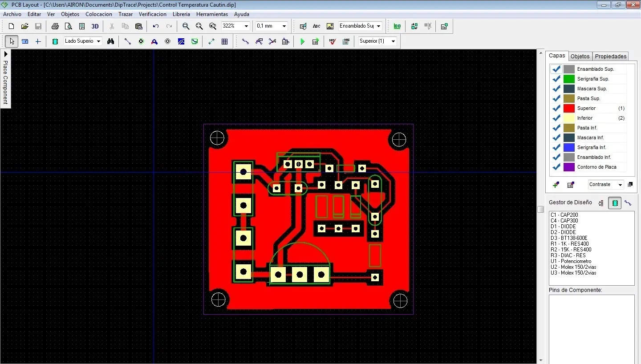Open the Objetos menu
Image resolution: width=641 pixels, height=364 pixels.
click(x=70, y=14)
